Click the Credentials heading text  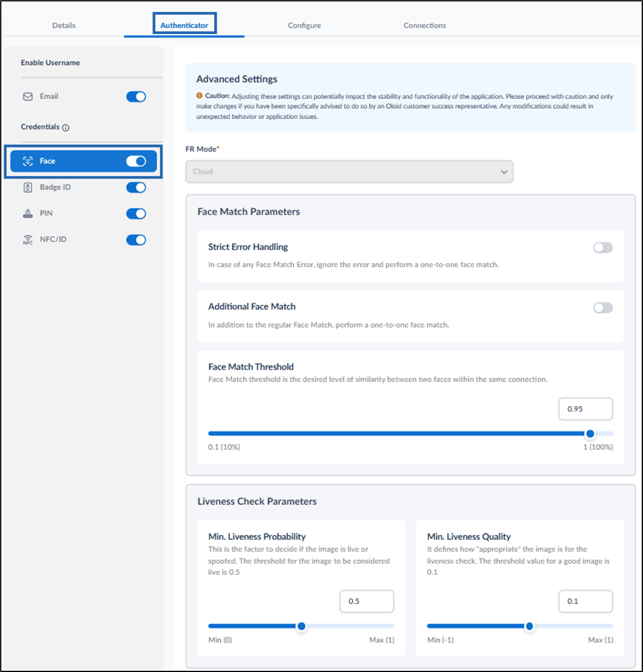(x=40, y=127)
